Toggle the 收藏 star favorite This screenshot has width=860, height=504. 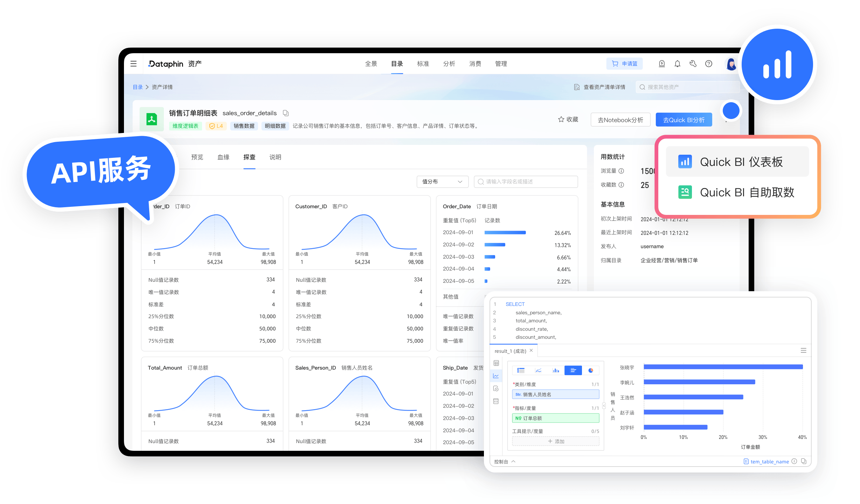[568, 120]
